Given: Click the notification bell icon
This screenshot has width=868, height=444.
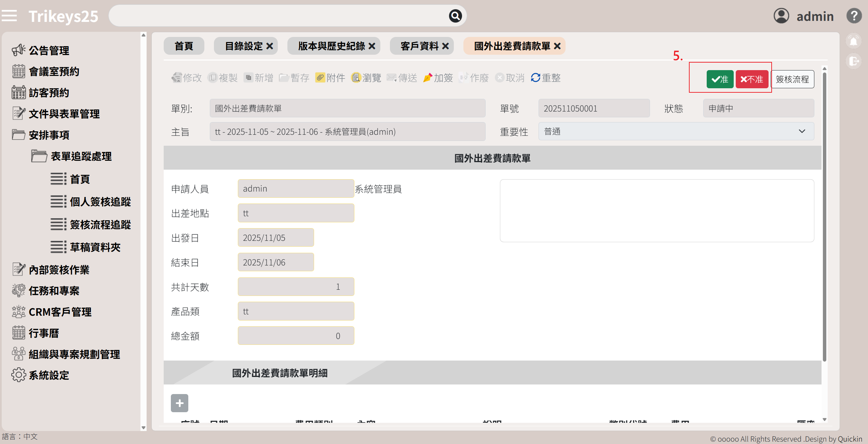Looking at the screenshot, I should click(x=853, y=41).
